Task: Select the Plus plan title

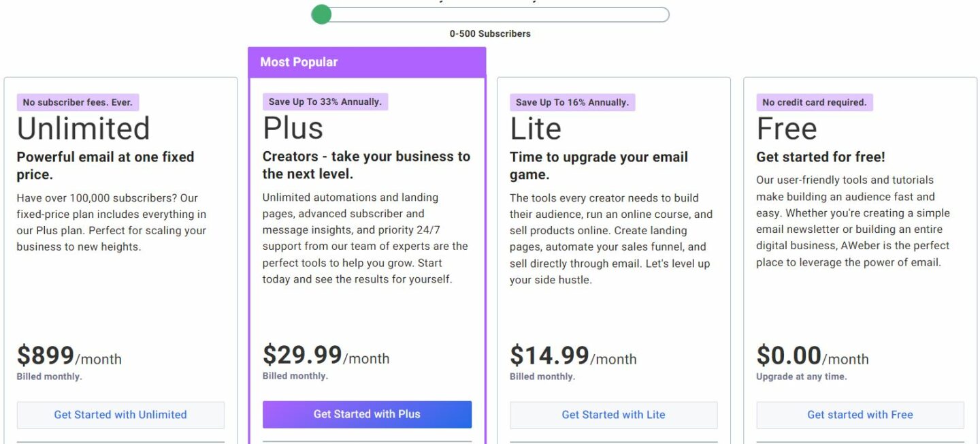Action: [x=293, y=128]
